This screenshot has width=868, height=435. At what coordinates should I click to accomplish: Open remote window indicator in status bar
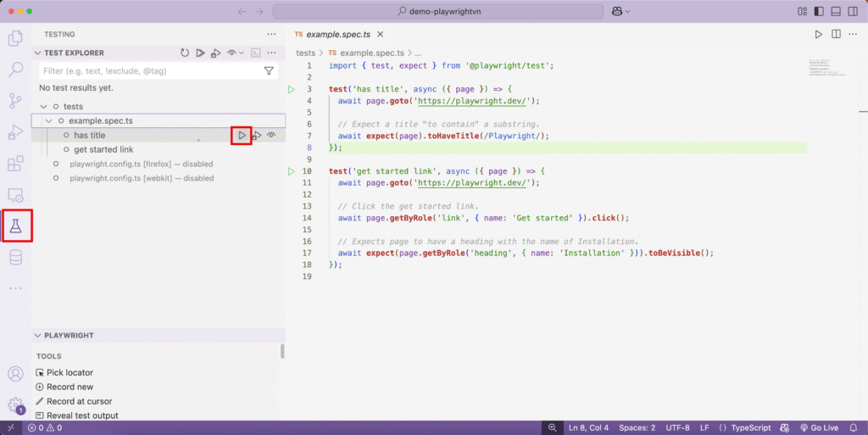pyautogui.click(x=11, y=428)
